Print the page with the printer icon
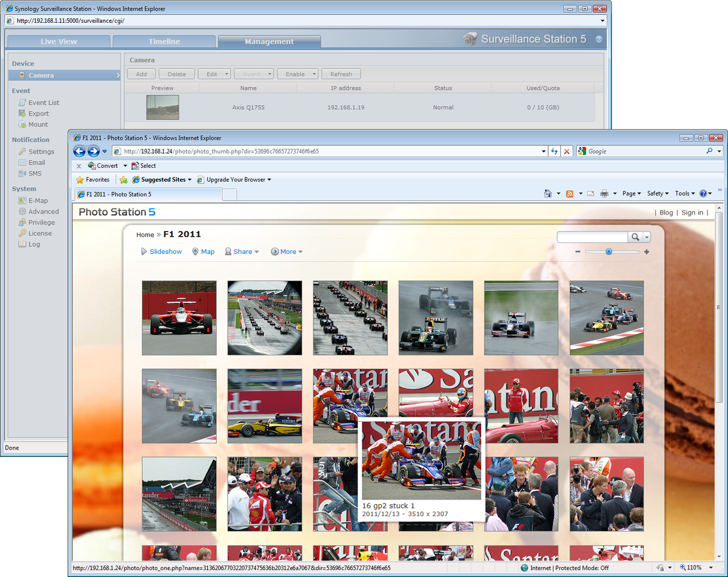 (604, 193)
